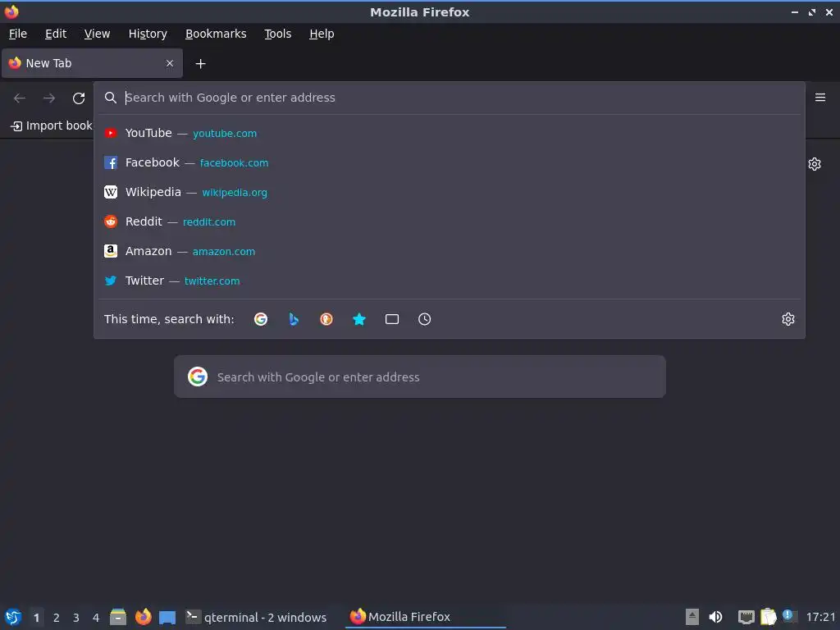Open the youtube.com link
The height and width of the screenshot is (630, 840).
pos(225,134)
